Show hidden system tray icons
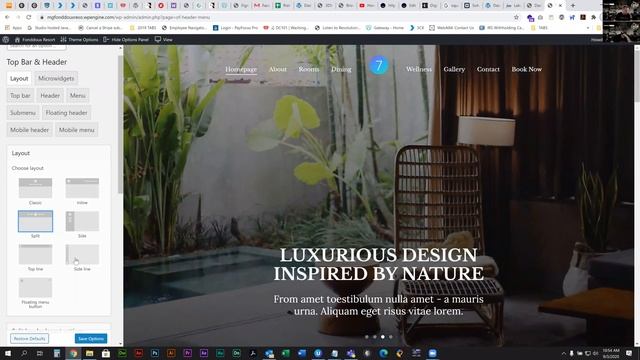640x360 pixels. (564, 353)
